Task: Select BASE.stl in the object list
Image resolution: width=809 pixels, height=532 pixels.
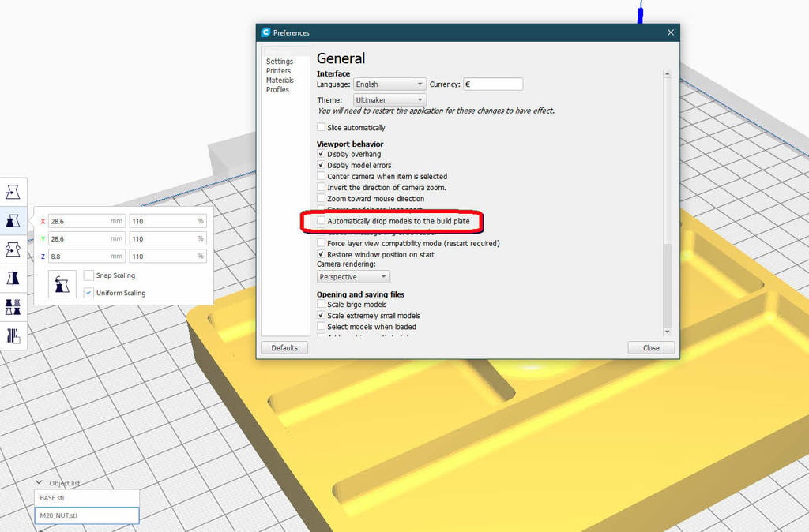Action: coord(87,498)
